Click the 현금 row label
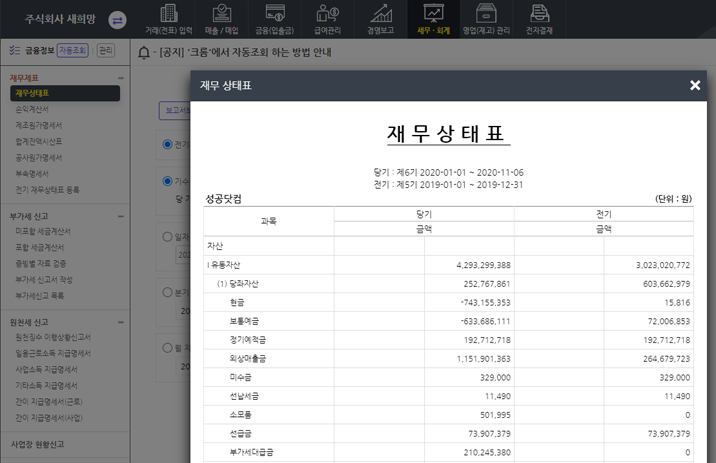 (237, 302)
